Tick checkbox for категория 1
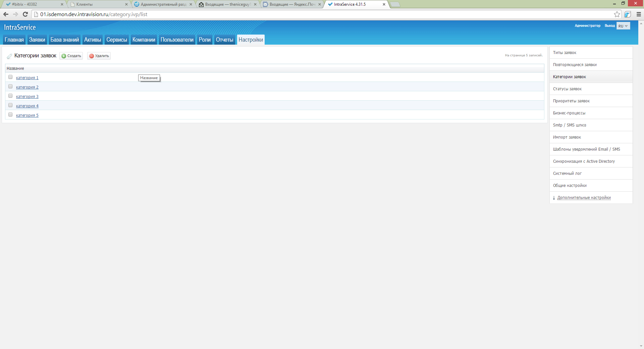This screenshot has width=644, height=349. coord(10,77)
